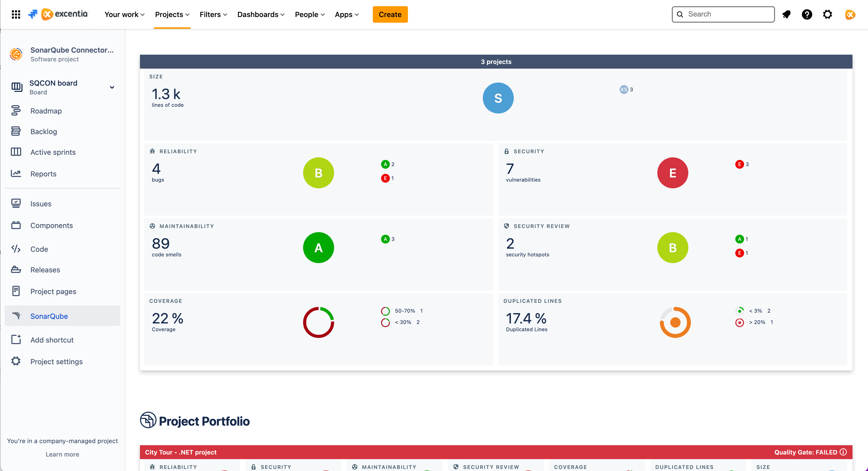Viewport: 868px width, 471px height.
Task: Expand the Projects dropdown
Action: [x=172, y=14]
